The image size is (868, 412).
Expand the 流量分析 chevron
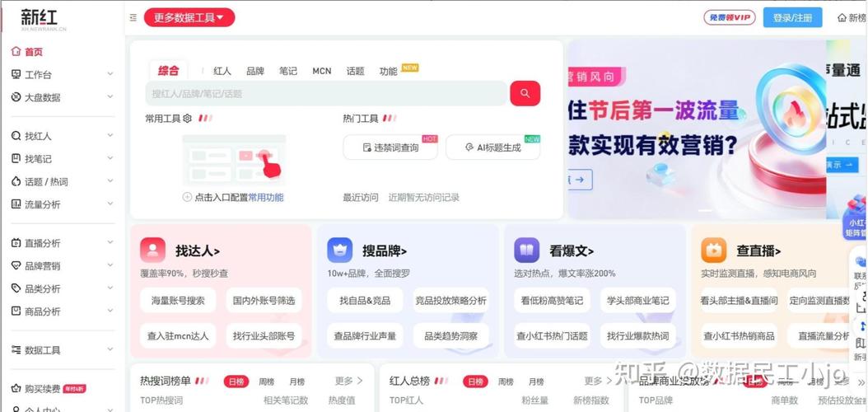(110, 204)
